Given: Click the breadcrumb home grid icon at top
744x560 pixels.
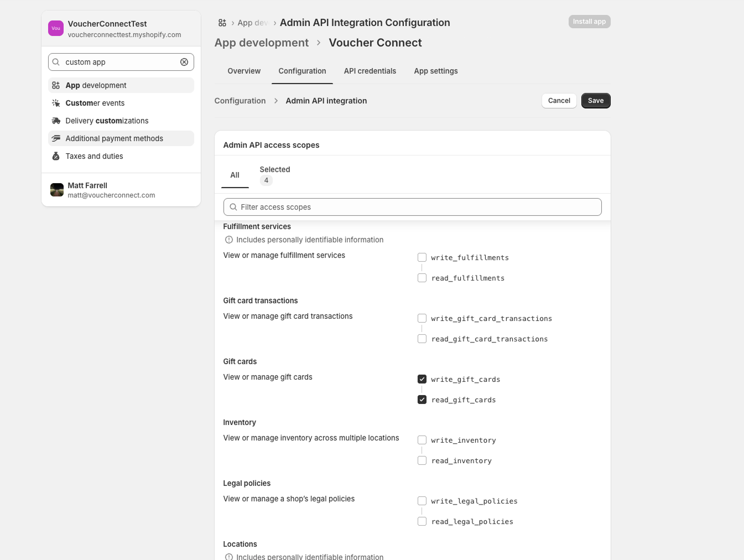Looking at the screenshot, I should pyautogui.click(x=222, y=23).
